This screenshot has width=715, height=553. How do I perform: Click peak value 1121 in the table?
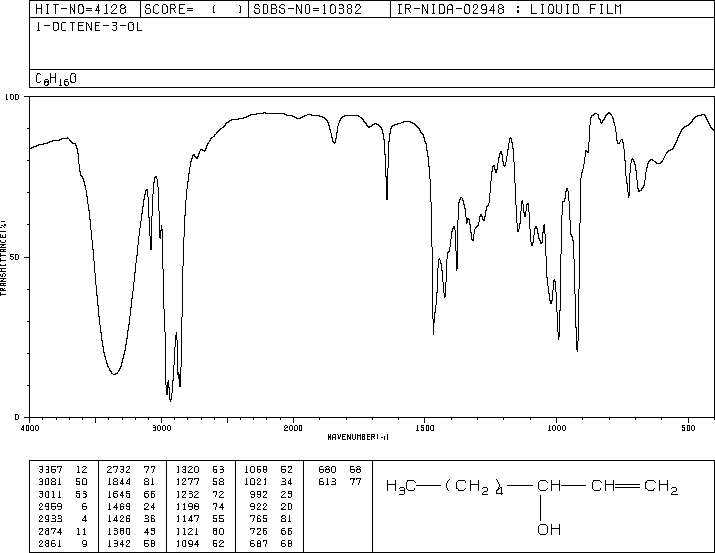click(x=187, y=532)
